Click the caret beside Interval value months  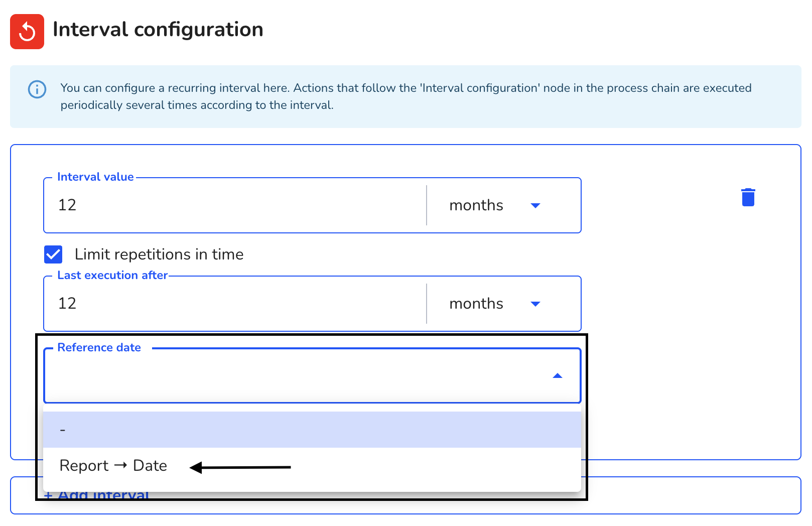[x=535, y=205]
